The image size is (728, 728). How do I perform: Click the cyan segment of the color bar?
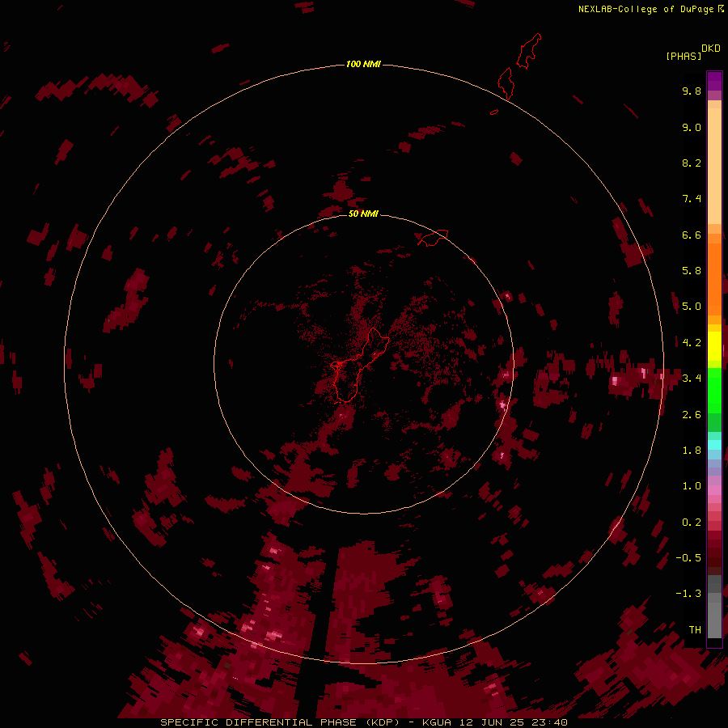tap(714, 445)
